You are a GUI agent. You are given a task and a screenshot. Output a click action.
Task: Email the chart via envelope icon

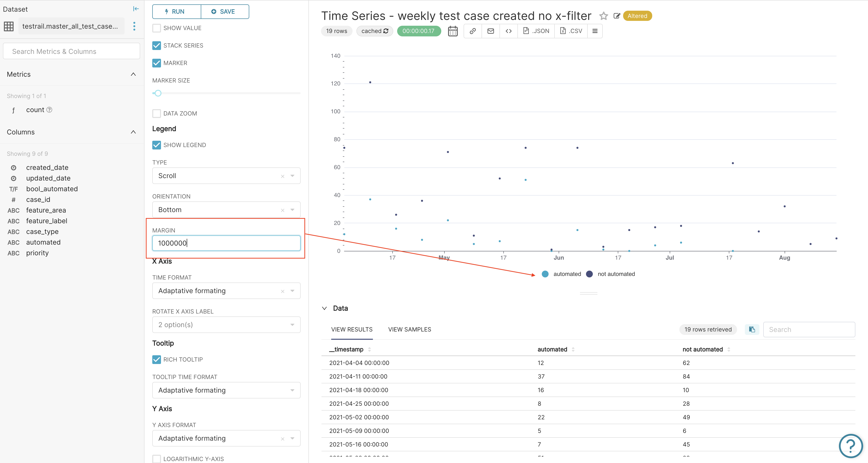(x=490, y=31)
